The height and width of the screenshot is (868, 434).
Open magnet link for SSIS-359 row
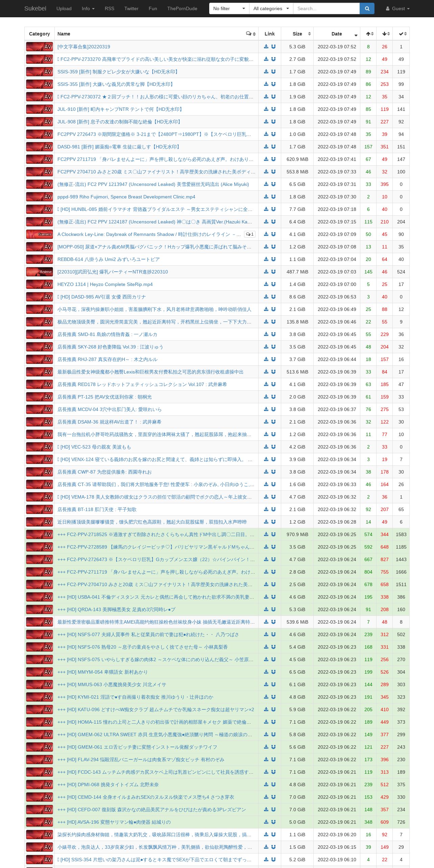coord(273,72)
